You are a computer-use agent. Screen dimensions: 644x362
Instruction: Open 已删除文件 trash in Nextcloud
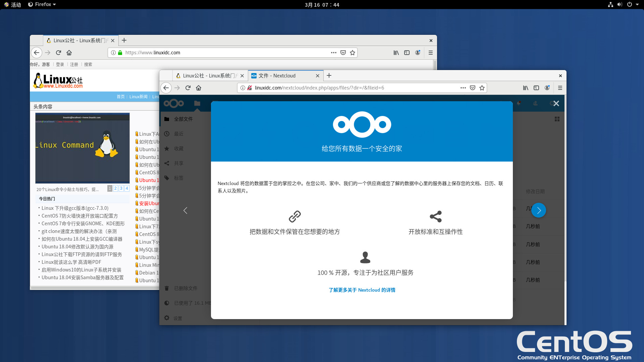point(185,288)
